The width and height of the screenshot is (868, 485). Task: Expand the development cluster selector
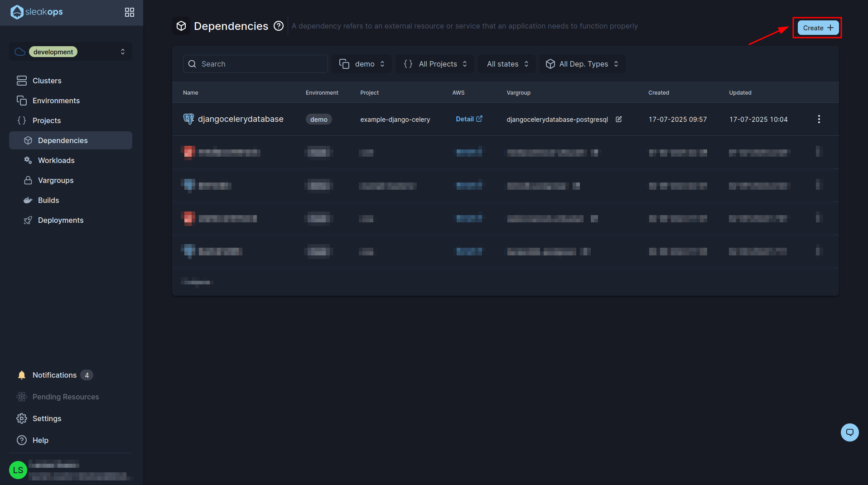click(71, 52)
